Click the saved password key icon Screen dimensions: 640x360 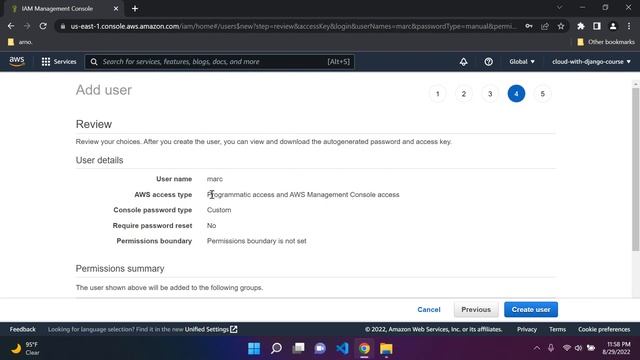tap(529, 26)
